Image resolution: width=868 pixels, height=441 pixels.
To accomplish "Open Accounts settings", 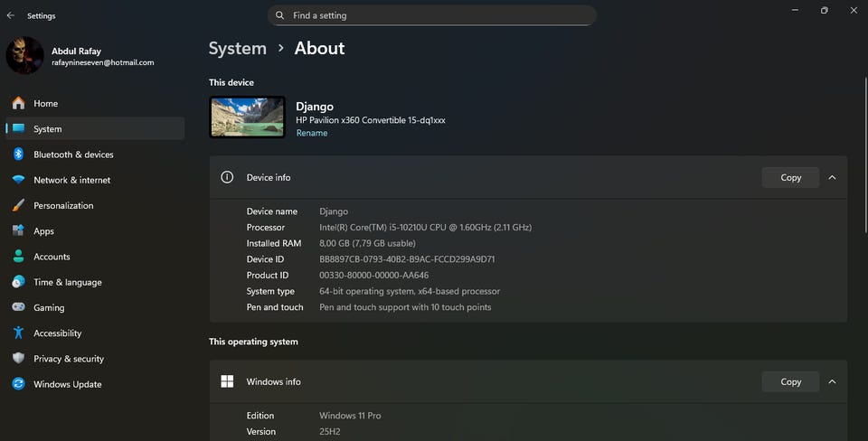I will point(95,256).
